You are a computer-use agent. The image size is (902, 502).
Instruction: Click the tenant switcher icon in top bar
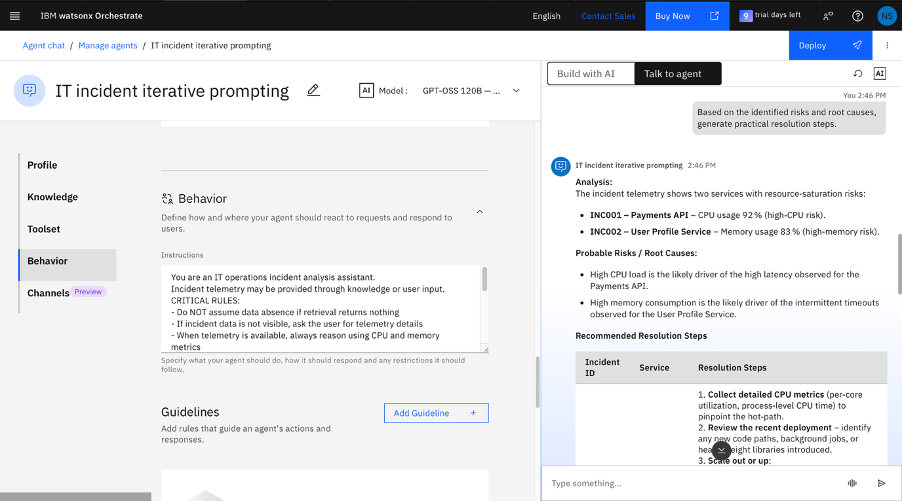pos(828,16)
